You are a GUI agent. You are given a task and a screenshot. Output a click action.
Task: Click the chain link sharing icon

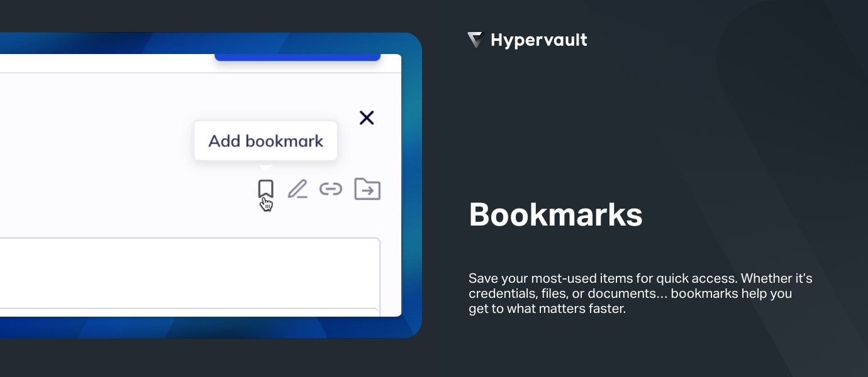tap(331, 188)
